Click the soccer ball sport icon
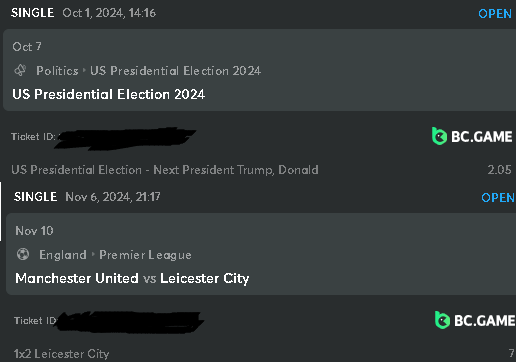 (x=23, y=254)
